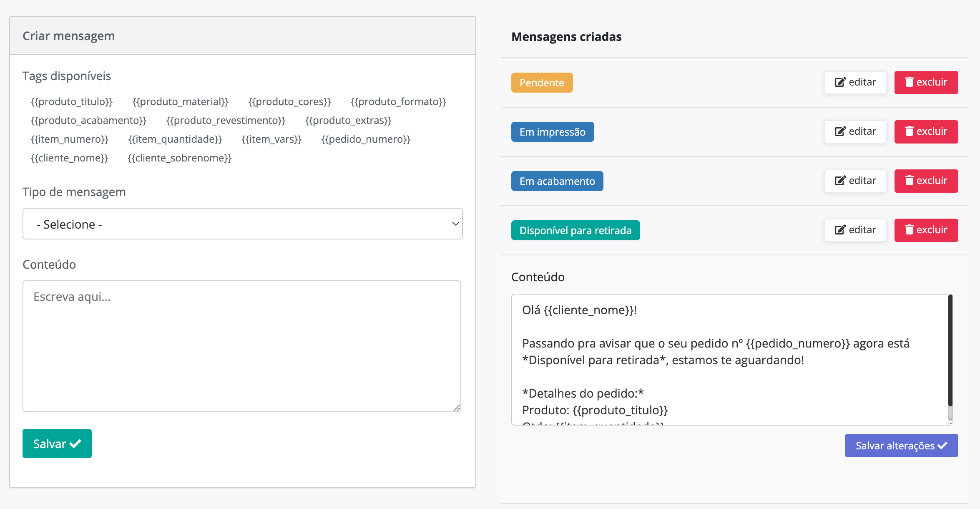The width and height of the screenshot is (980, 509).
Task: Click the trash icon for Disponível para retirada
Action: click(910, 230)
